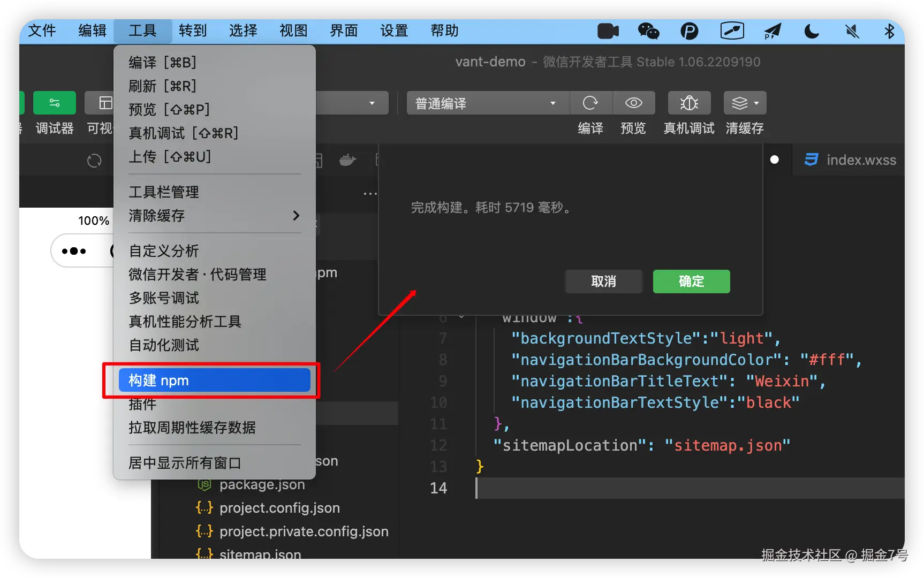Open the 清缓存 layers dropdown icon
This screenshot has height=578, width=924.
pos(745,103)
